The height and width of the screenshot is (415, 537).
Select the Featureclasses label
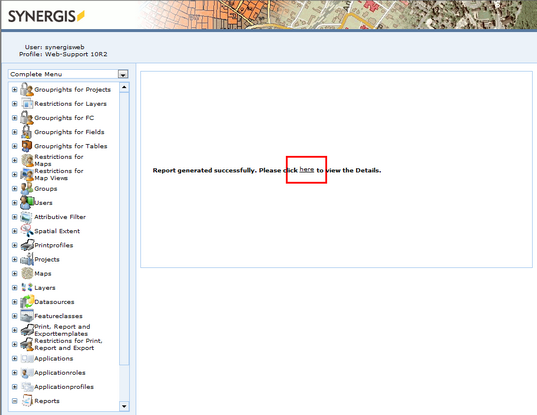(x=58, y=316)
